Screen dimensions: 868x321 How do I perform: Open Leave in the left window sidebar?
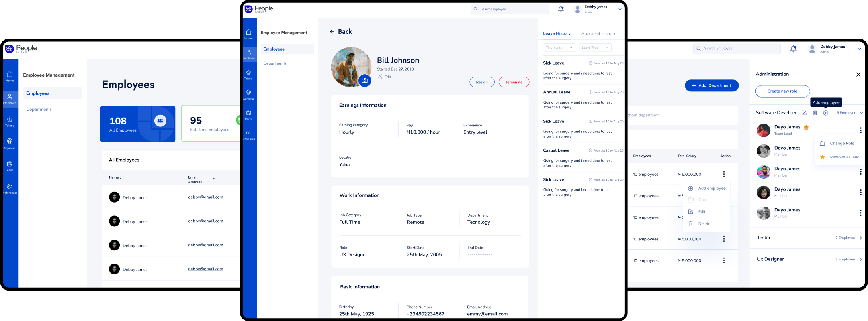point(10,166)
